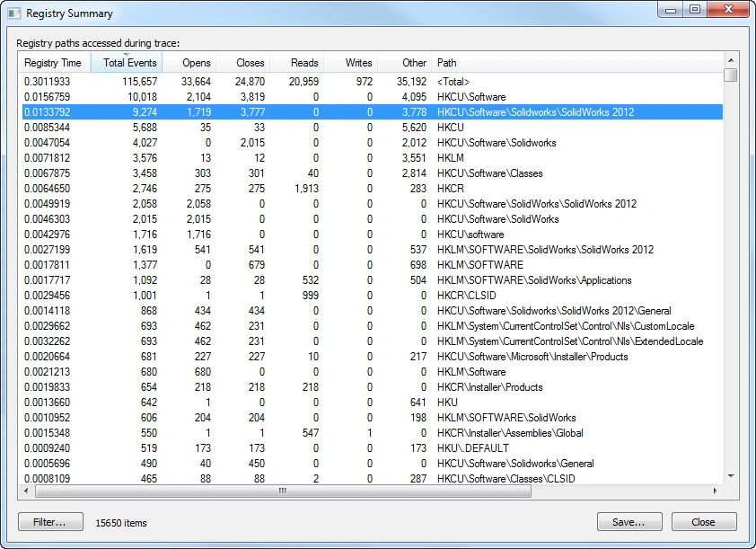Select the HKCU\software row with 1,716 events
This screenshot has width=756, height=549.
373,235
